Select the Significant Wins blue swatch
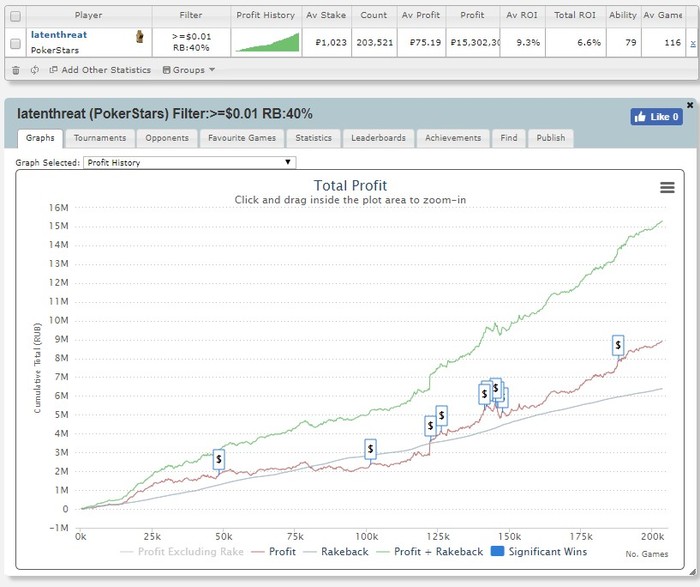 [497, 551]
